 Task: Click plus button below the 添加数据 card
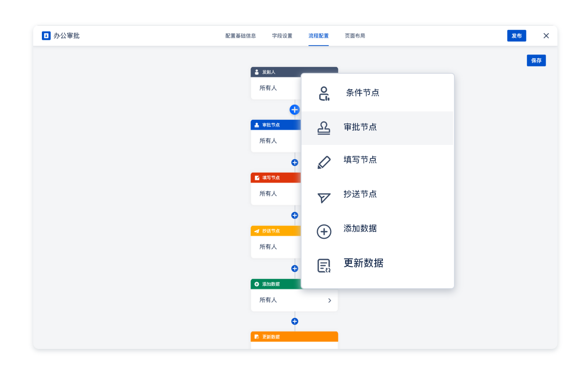coord(294,321)
